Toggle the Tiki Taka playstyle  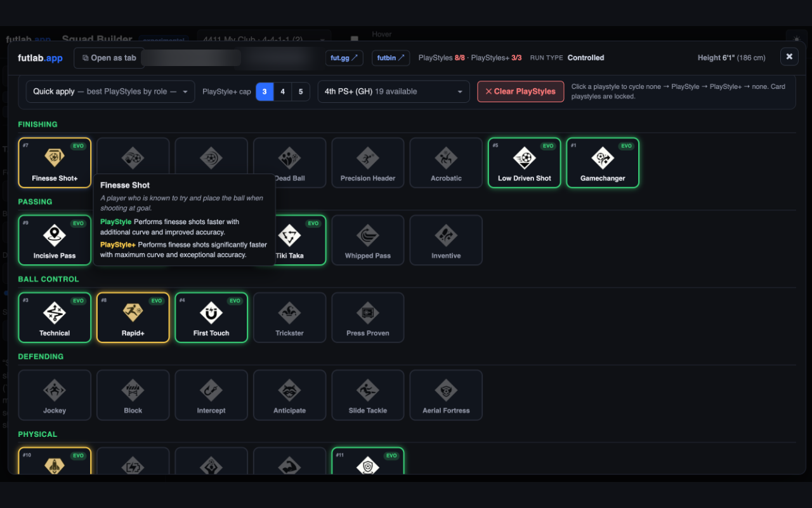click(301, 241)
